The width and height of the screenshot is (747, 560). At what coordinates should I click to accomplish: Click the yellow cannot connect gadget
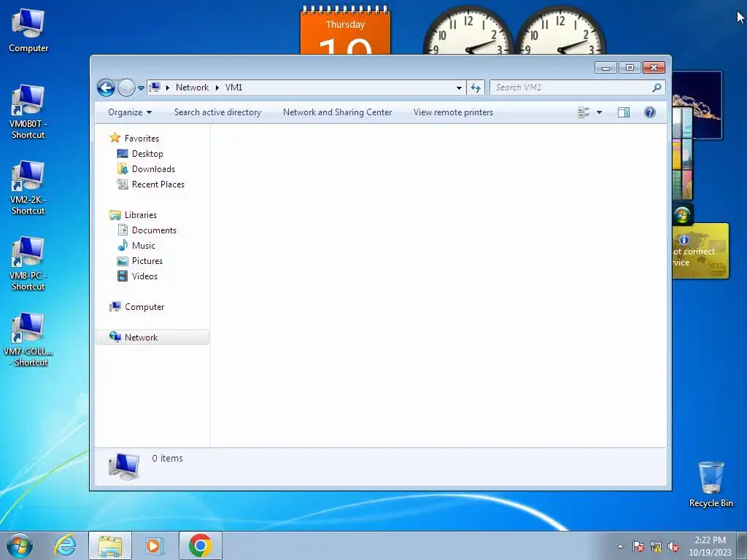[x=700, y=251]
